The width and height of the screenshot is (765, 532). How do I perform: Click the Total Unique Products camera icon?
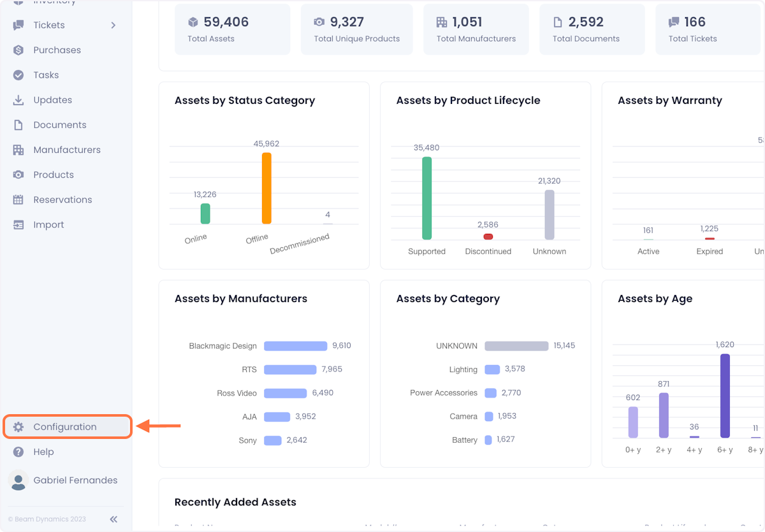coord(319,22)
